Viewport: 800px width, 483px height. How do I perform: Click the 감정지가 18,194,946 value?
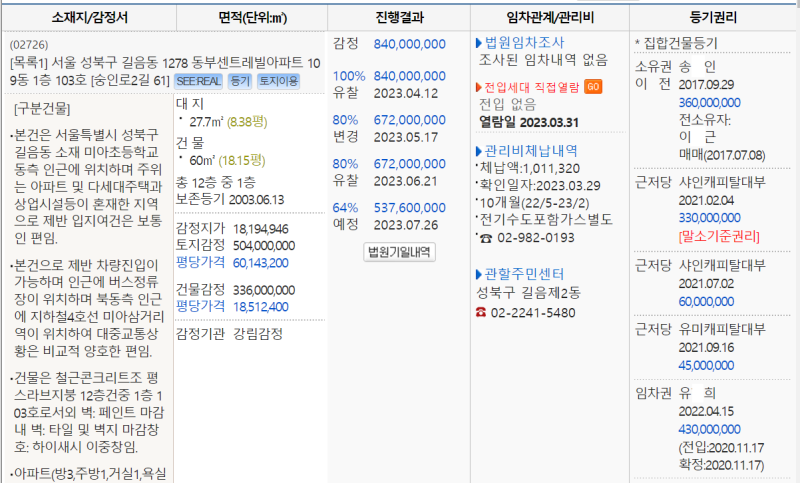click(261, 229)
